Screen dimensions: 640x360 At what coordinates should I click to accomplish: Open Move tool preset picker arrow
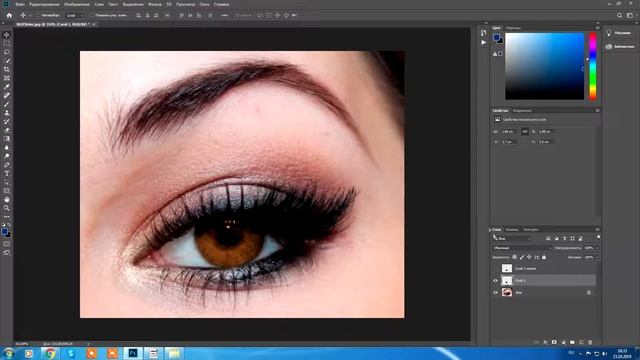click(x=30, y=15)
